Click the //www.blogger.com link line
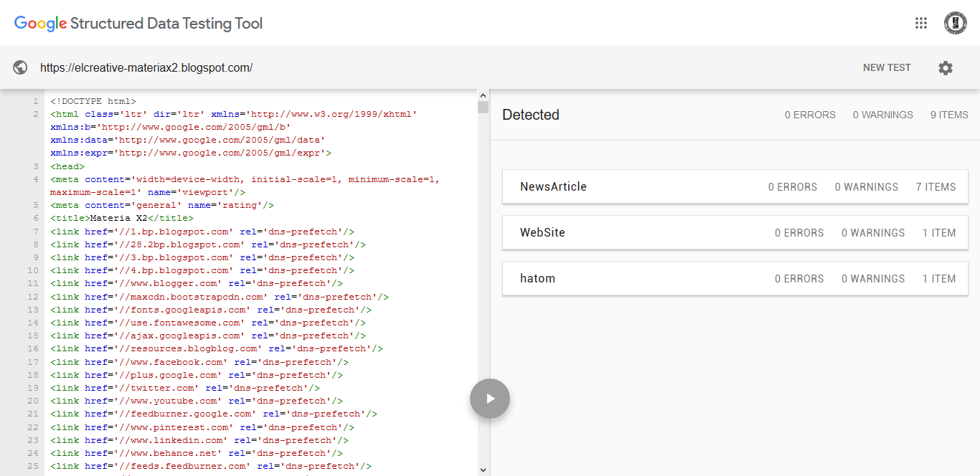980x476 pixels. coord(197,283)
